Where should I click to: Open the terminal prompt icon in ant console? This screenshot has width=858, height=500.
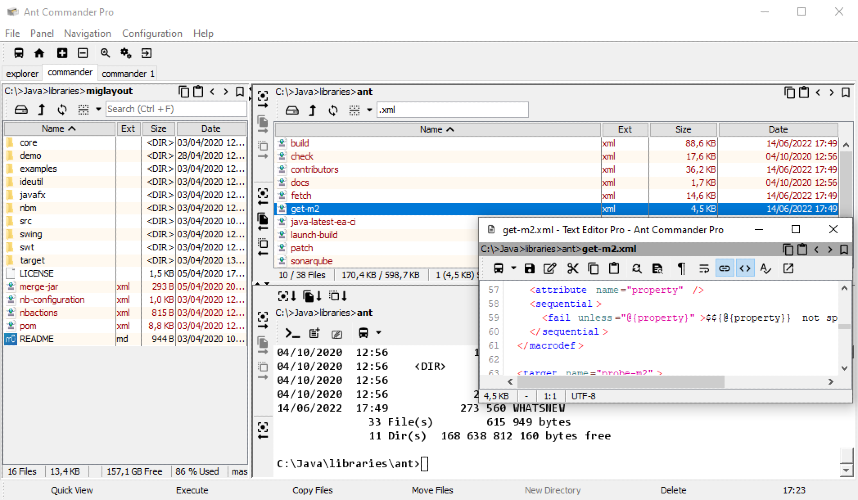pos(292,333)
